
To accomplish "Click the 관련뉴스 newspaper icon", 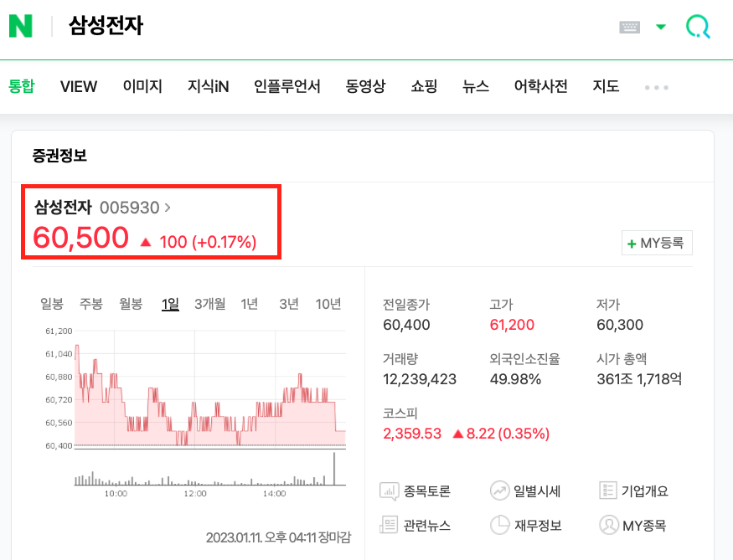I will (x=389, y=525).
